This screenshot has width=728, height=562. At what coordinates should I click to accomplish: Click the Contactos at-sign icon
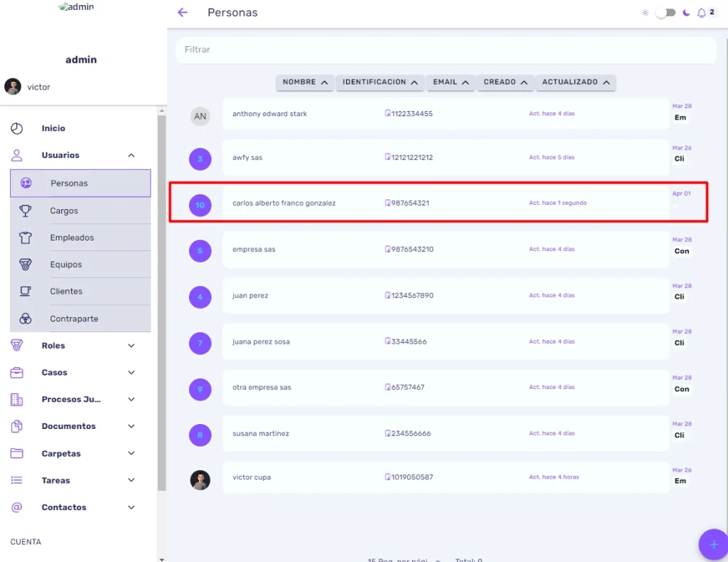pyautogui.click(x=17, y=507)
